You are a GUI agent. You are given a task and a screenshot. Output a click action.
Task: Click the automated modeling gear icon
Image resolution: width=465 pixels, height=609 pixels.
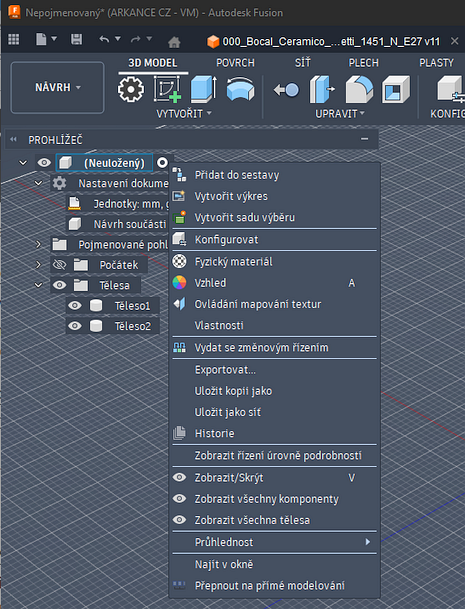coord(131,89)
